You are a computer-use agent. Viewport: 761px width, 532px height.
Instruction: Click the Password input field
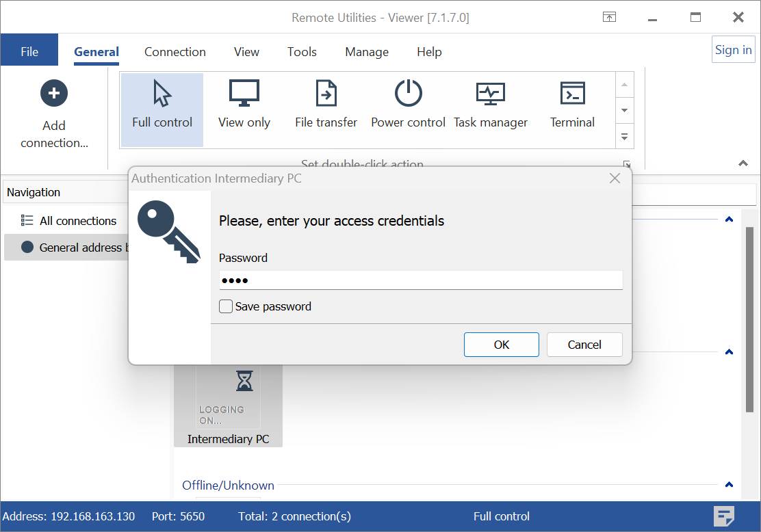pos(421,280)
